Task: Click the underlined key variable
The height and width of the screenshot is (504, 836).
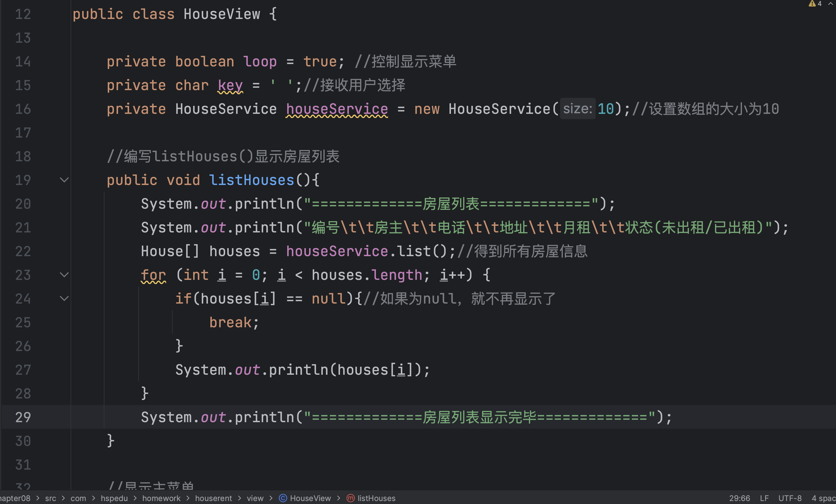Action: 231,85
